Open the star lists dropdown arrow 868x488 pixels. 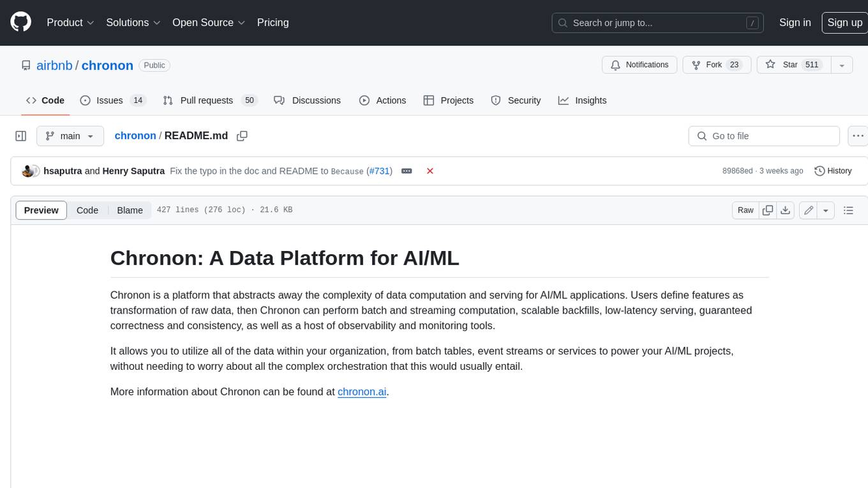click(x=842, y=65)
